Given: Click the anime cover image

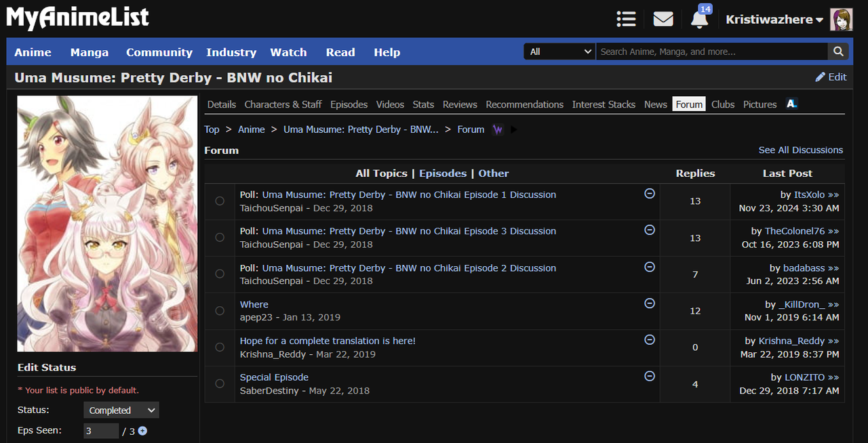Looking at the screenshot, I should pos(107,224).
